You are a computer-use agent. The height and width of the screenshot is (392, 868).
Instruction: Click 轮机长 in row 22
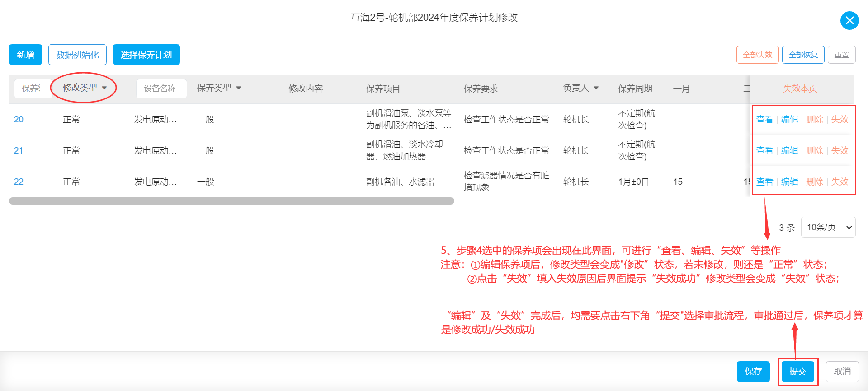576,182
